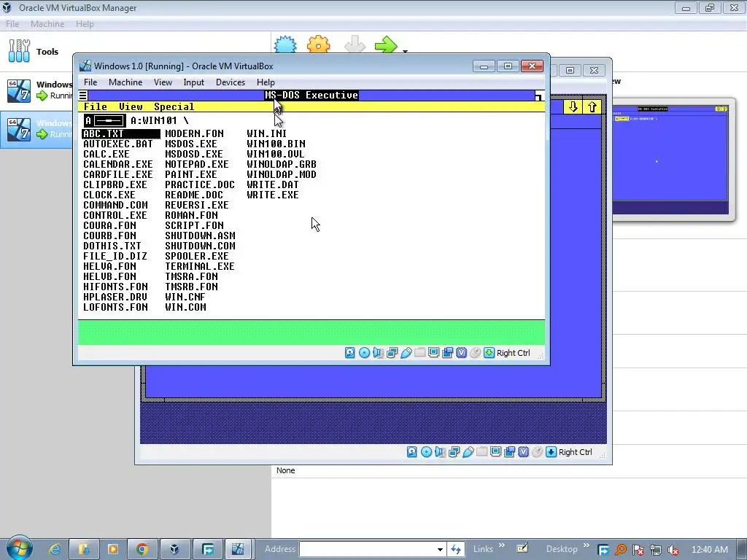Click yellow up arrow button in background VM

592,107
